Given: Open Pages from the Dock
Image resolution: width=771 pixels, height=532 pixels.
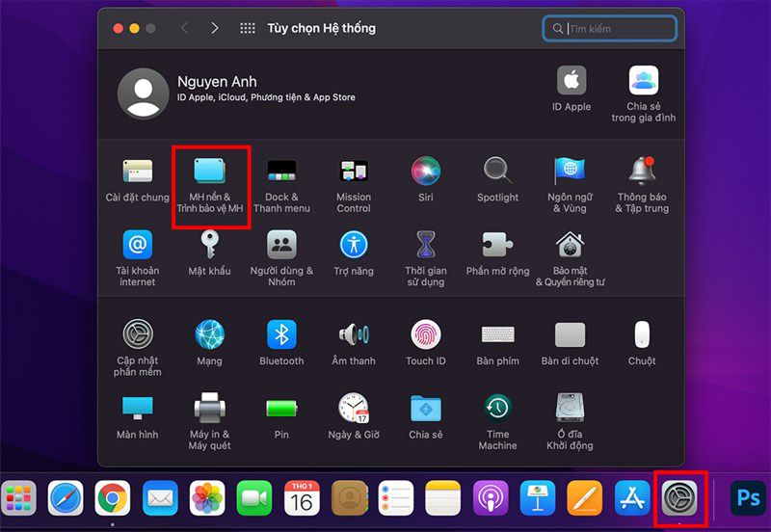Looking at the screenshot, I should click(585, 498).
